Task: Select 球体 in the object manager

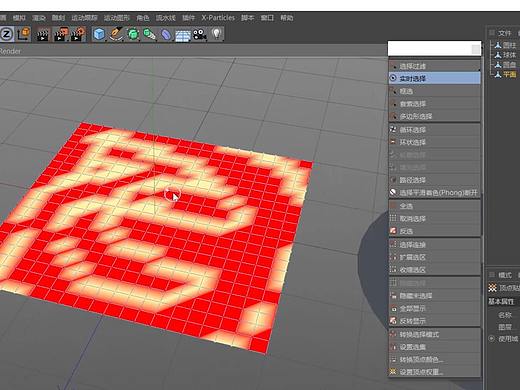Action: [509, 55]
